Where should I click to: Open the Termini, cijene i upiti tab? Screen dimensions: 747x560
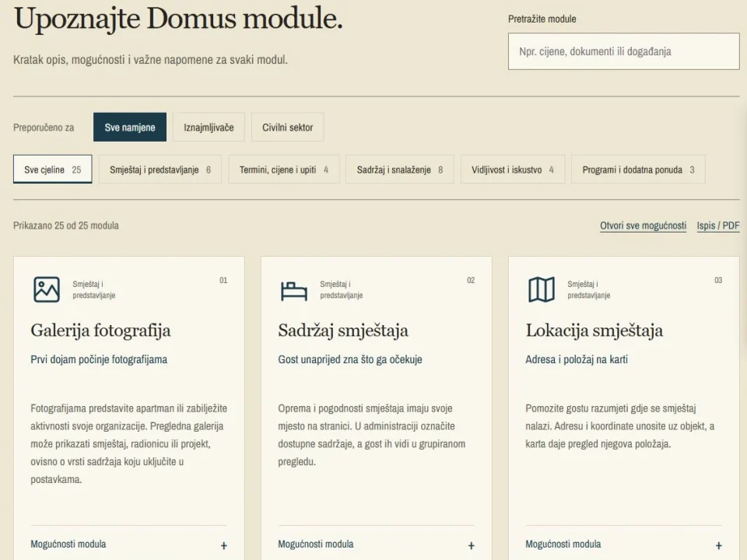pyautogui.click(x=283, y=170)
